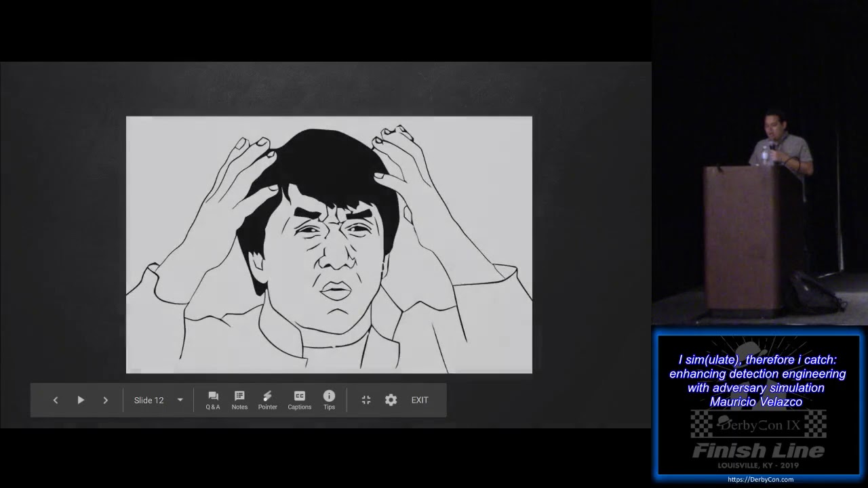The image size is (868, 488).
Task: Advance to the next slide arrow
Action: (x=105, y=400)
